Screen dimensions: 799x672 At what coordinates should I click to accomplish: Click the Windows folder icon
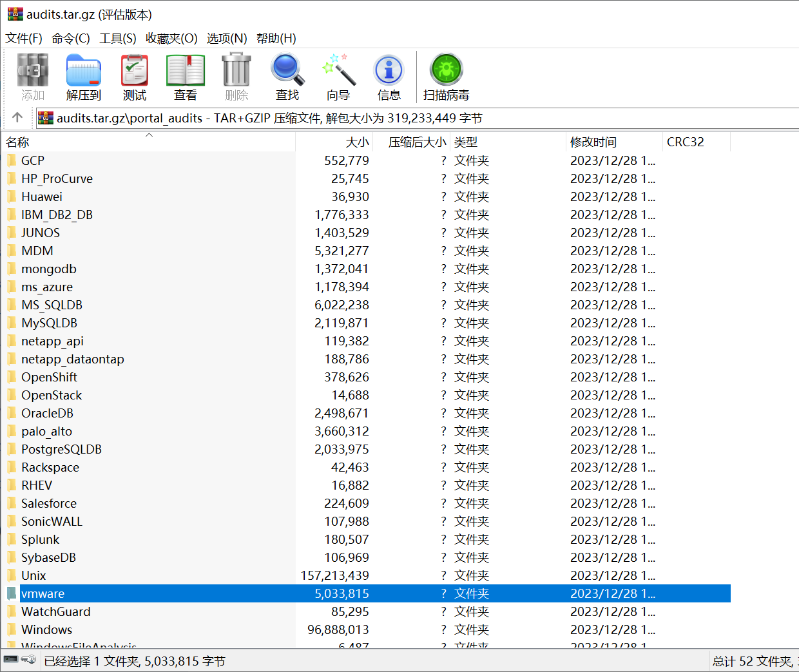[x=12, y=629]
